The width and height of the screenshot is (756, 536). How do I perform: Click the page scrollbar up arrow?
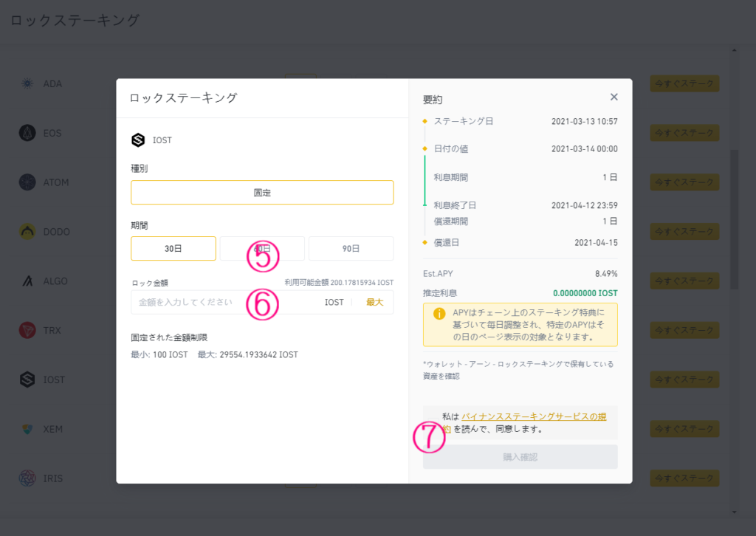735,50
